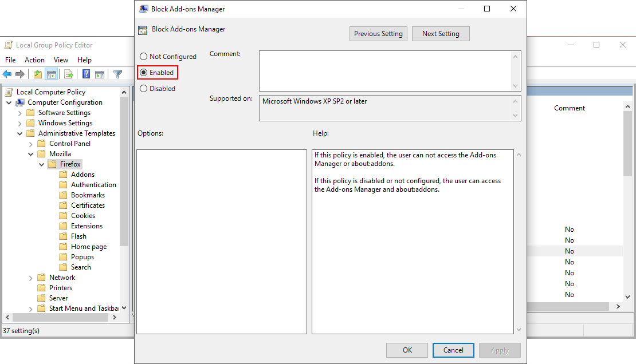Expand the Network node
Image resolution: width=636 pixels, height=364 pixels.
click(x=31, y=278)
